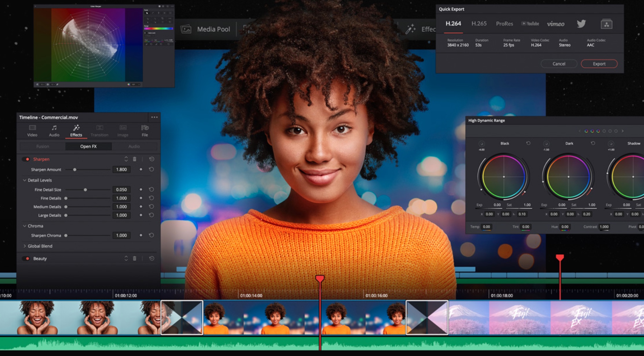Collapse the Detail Levels section
This screenshot has height=356, width=644.
[25, 180]
